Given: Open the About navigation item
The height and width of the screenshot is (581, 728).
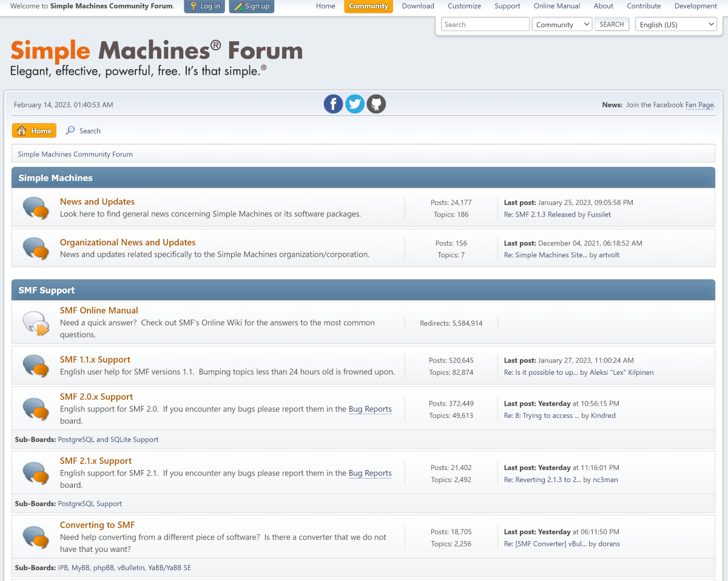Looking at the screenshot, I should [604, 6].
